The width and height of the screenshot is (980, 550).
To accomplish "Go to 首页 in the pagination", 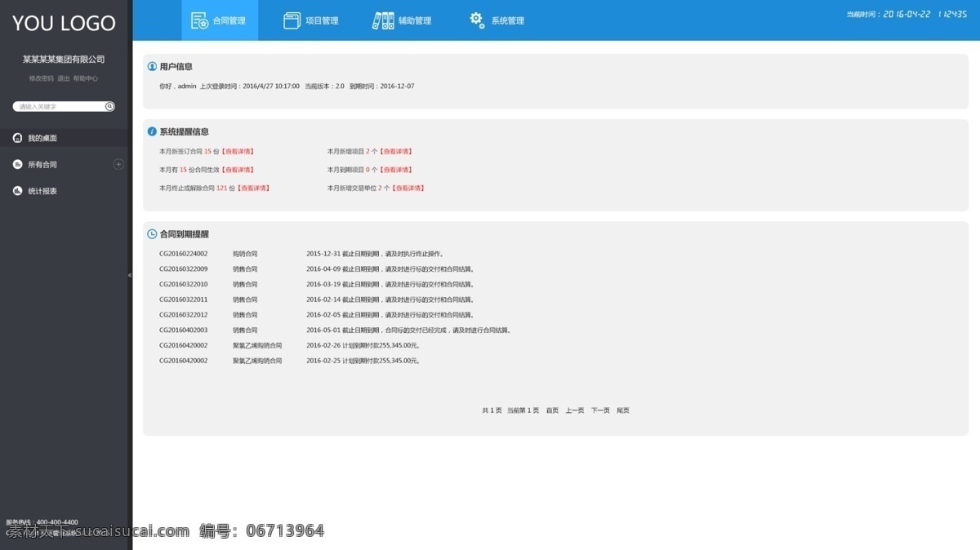I will coord(553,410).
